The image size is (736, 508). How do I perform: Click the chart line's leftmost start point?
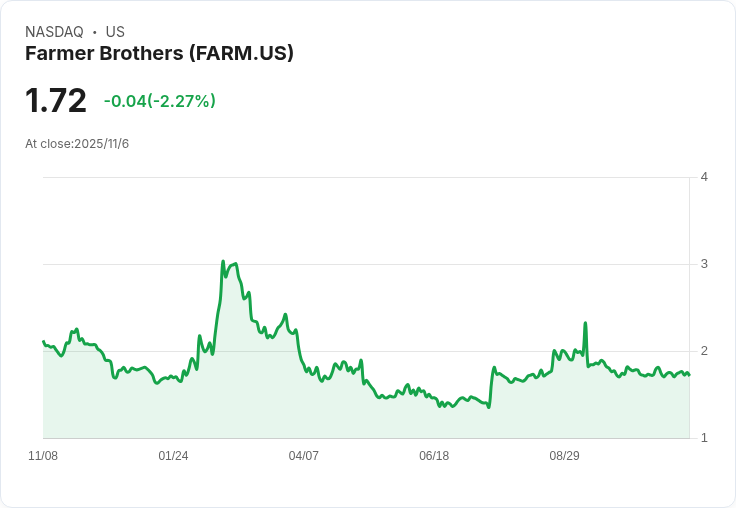point(44,341)
